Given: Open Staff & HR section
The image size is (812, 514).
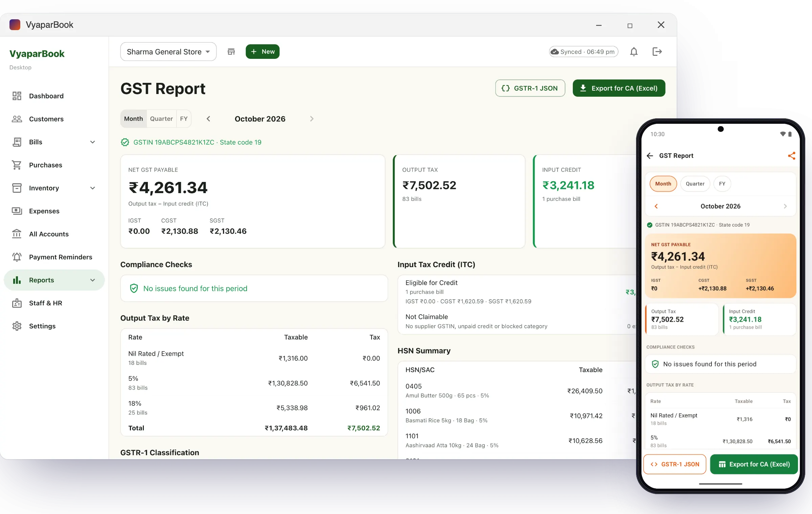Looking at the screenshot, I should 54,303.
